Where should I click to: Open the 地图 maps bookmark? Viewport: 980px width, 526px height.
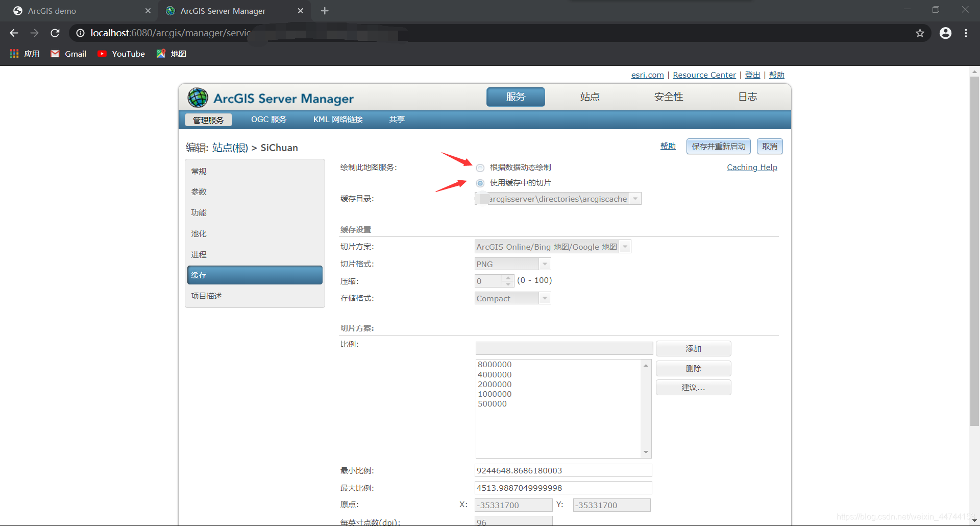(x=171, y=54)
